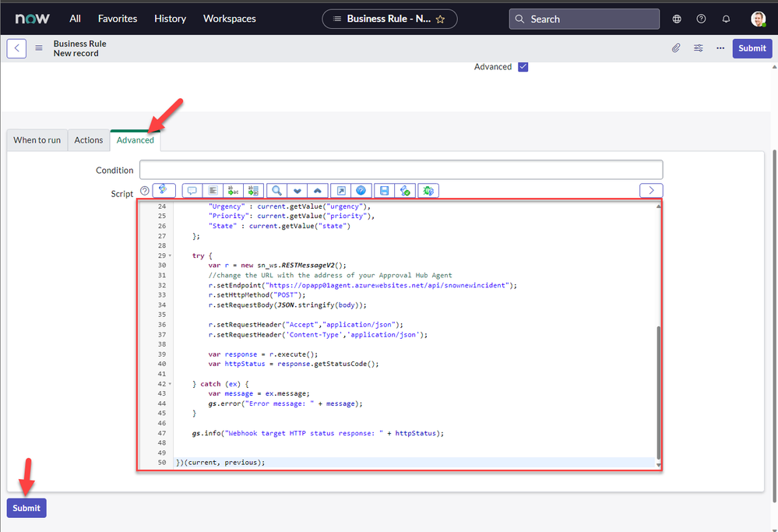Collapse the try block at line 29
The width and height of the screenshot is (778, 532).
point(171,255)
